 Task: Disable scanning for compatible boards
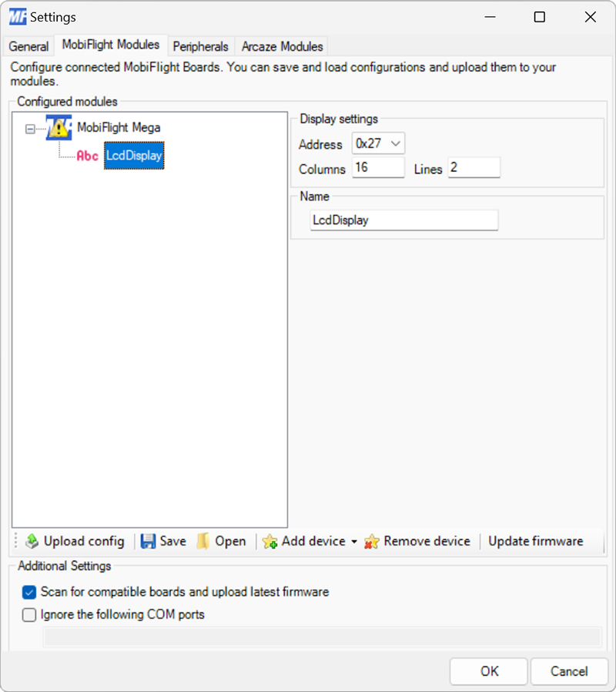(29, 593)
